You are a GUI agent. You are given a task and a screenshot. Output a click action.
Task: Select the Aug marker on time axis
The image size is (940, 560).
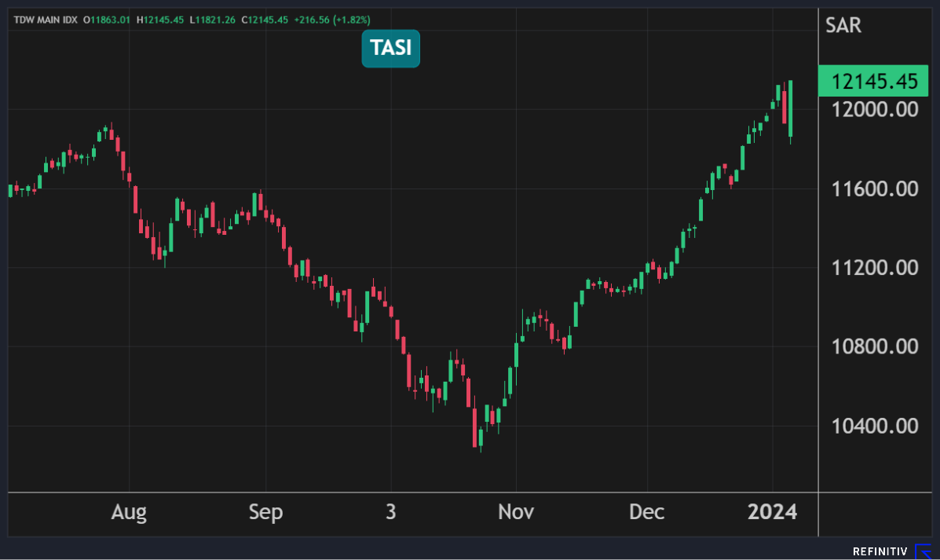click(x=129, y=513)
